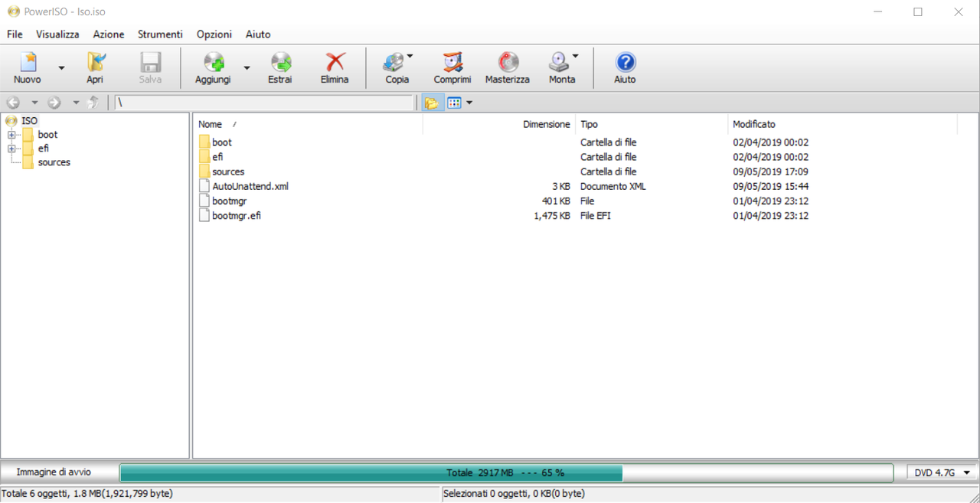Sort by Dimensione column header
This screenshot has width=980, height=503.
[499, 124]
